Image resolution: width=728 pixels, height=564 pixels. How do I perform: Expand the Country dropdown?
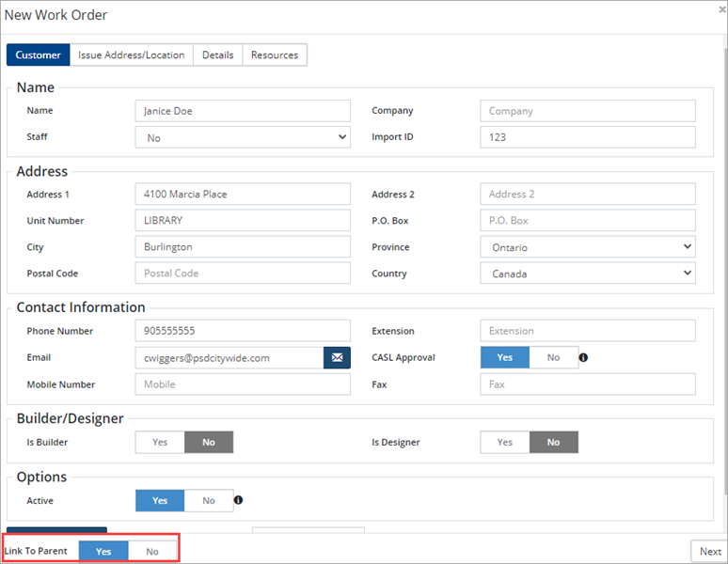pyautogui.click(x=588, y=274)
